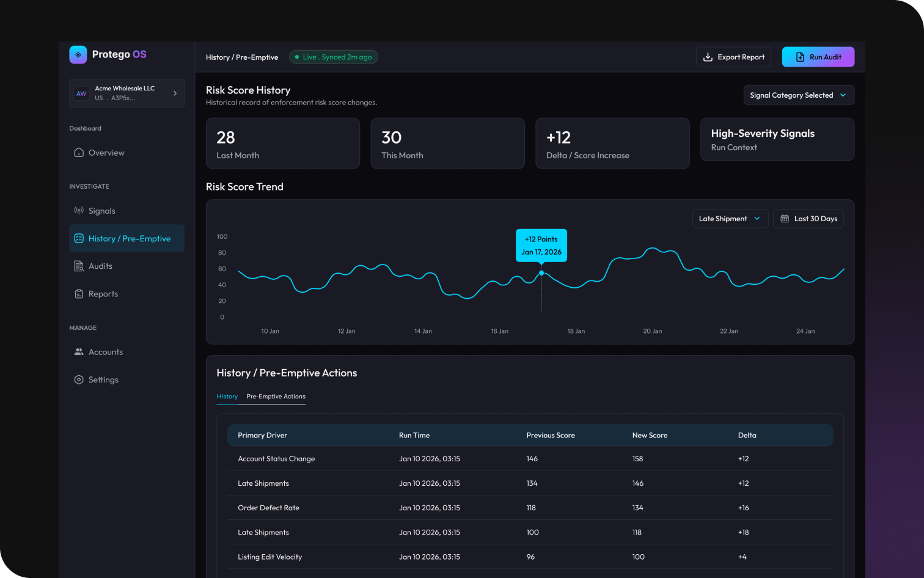924x578 pixels.
Task: Open the Last 30 Days date range
Action: click(809, 219)
